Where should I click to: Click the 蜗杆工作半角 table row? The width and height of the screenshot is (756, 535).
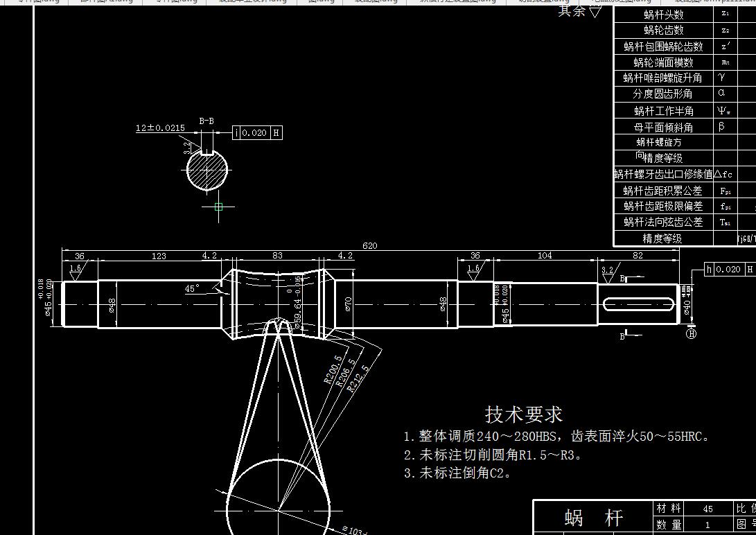point(685,111)
